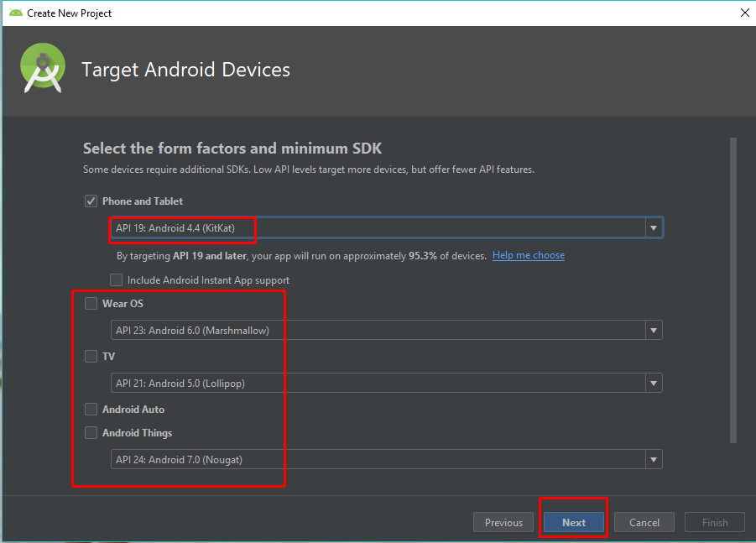The width and height of the screenshot is (756, 543).
Task: Enable Include Android Instant App support
Action: [x=116, y=279]
